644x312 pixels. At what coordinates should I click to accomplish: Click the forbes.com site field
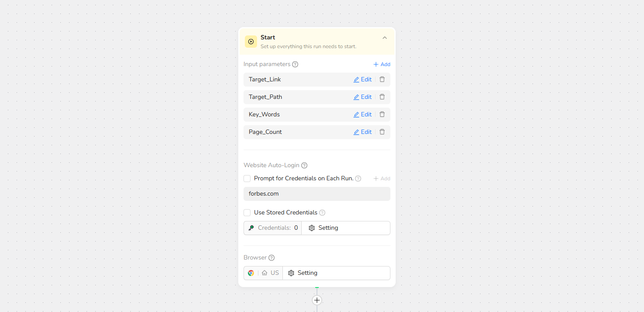[x=317, y=194]
